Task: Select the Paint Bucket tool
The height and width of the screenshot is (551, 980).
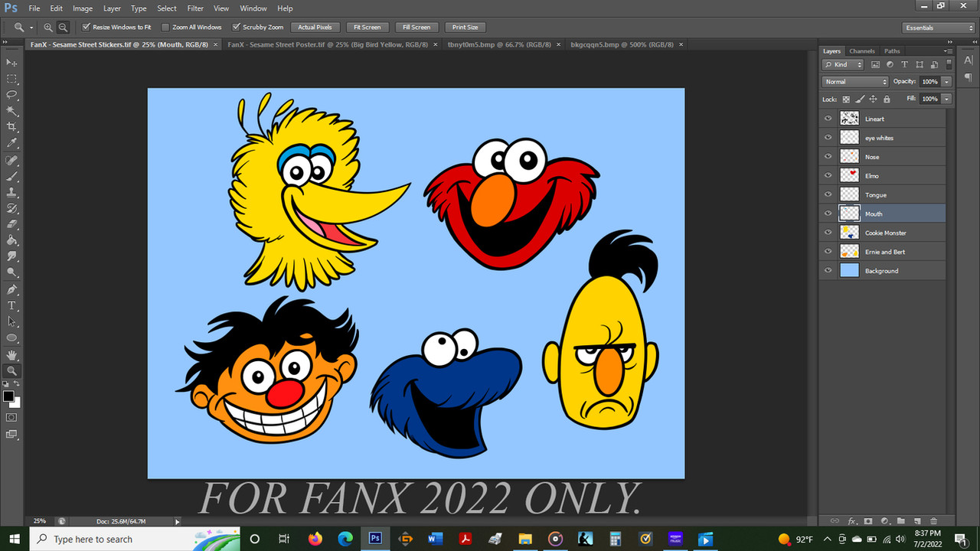Action: 11,241
